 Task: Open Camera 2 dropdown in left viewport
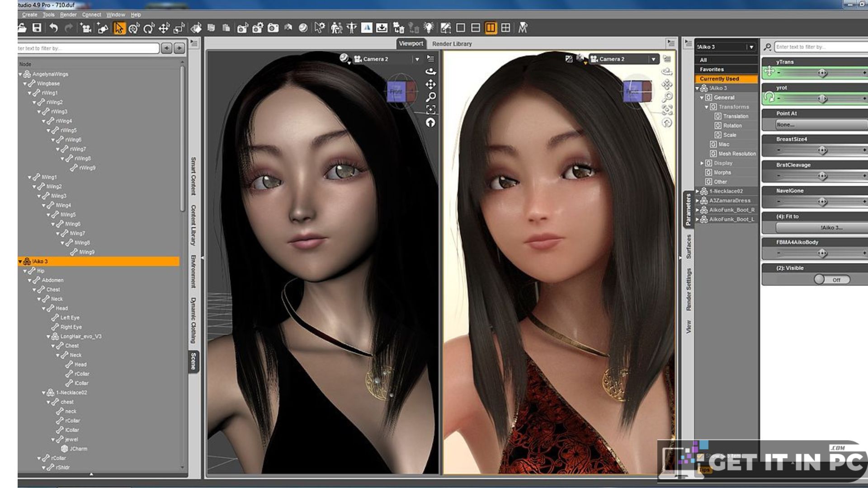pos(417,59)
